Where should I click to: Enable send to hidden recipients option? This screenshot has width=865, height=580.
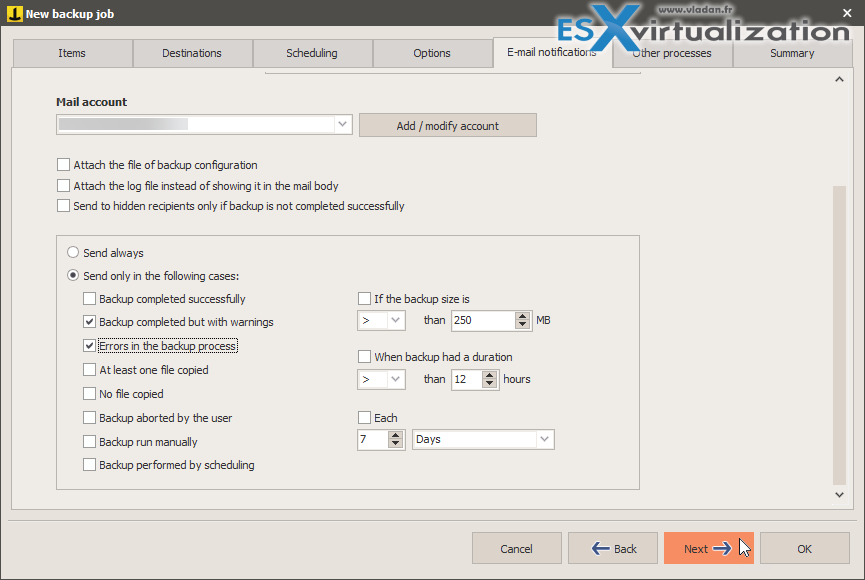(x=63, y=206)
